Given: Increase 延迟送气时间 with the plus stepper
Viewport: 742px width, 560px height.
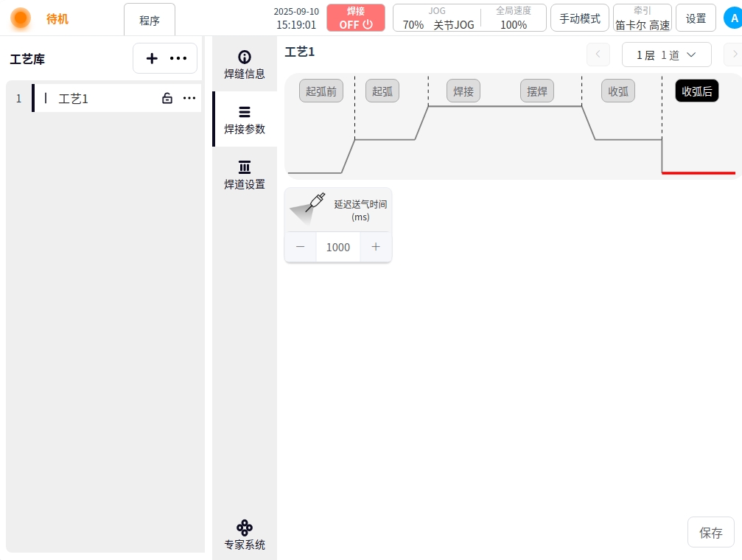Looking at the screenshot, I should [376, 247].
